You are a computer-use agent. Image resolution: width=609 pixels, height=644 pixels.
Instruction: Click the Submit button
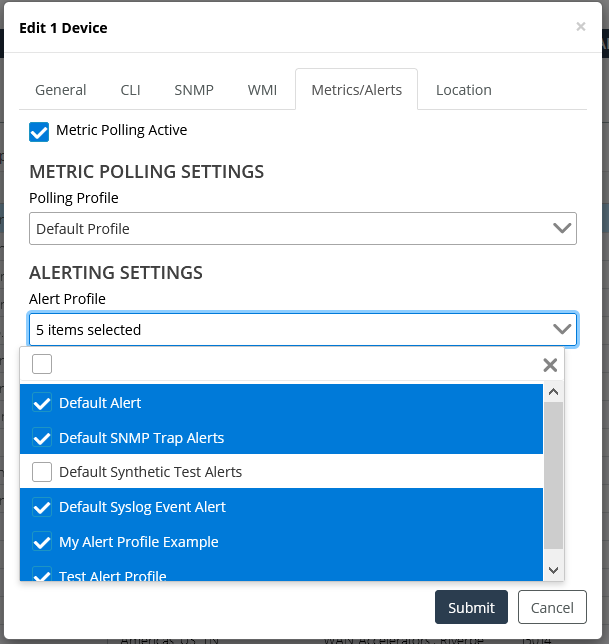[x=471, y=607]
